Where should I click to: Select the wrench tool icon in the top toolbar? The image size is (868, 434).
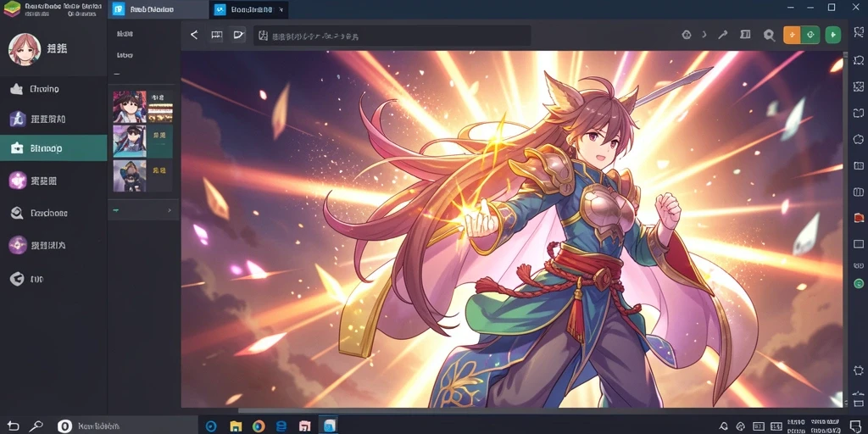[723, 35]
